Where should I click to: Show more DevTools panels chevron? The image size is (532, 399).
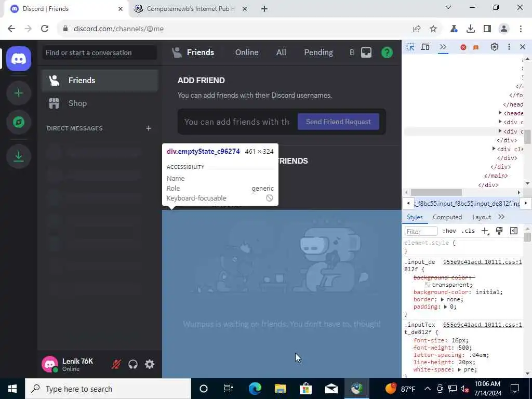click(x=443, y=47)
